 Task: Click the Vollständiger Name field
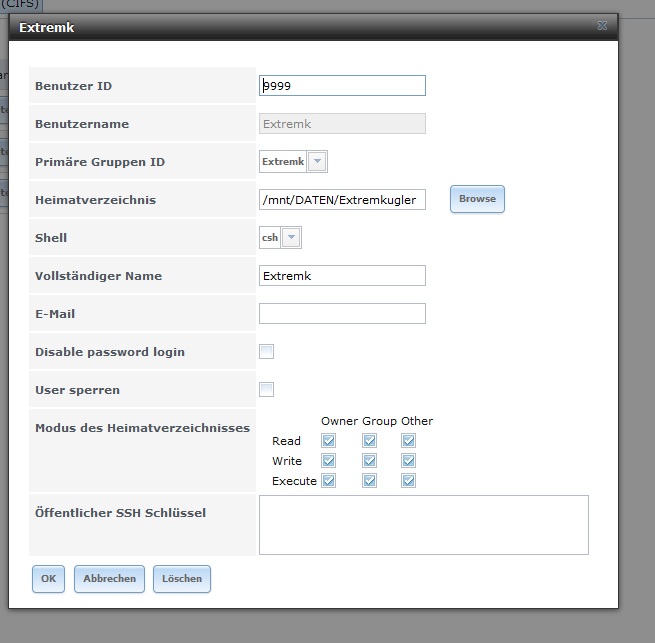[x=342, y=276]
